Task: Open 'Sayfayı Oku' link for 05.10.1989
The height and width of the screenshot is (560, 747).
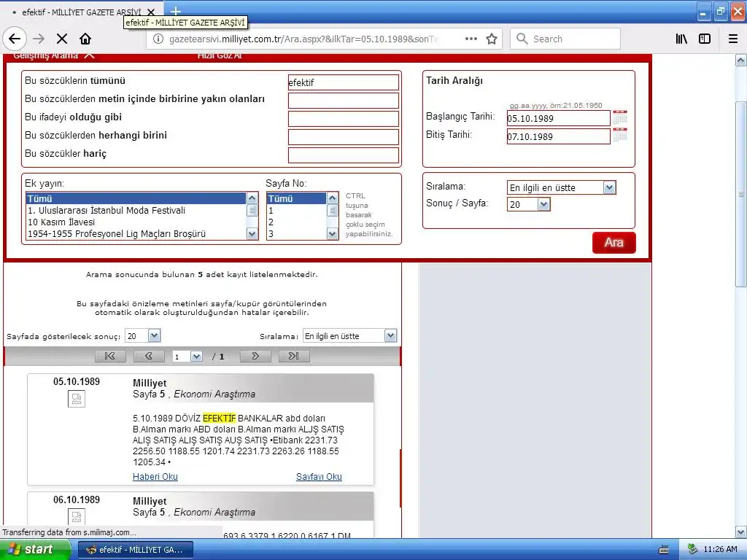Action: 319,477
